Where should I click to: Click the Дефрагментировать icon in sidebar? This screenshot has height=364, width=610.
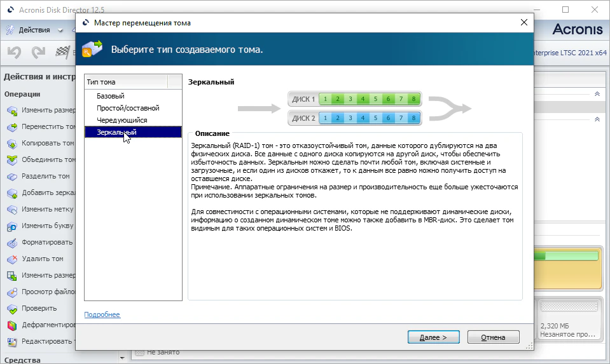[12, 325]
